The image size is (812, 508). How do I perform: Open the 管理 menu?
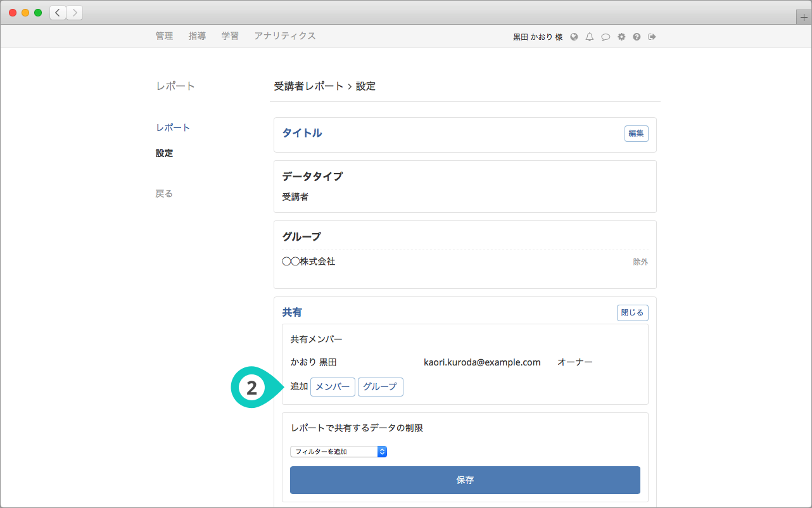(164, 36)
